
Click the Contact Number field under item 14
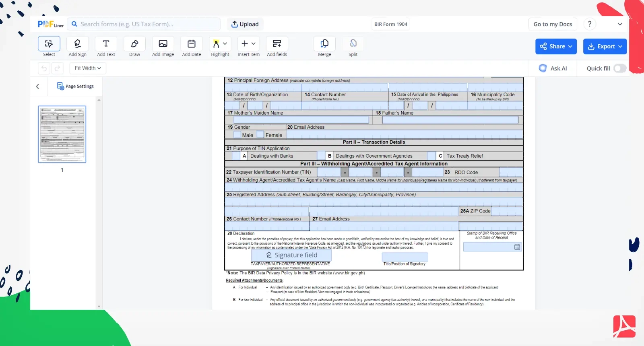pos(345,106)
